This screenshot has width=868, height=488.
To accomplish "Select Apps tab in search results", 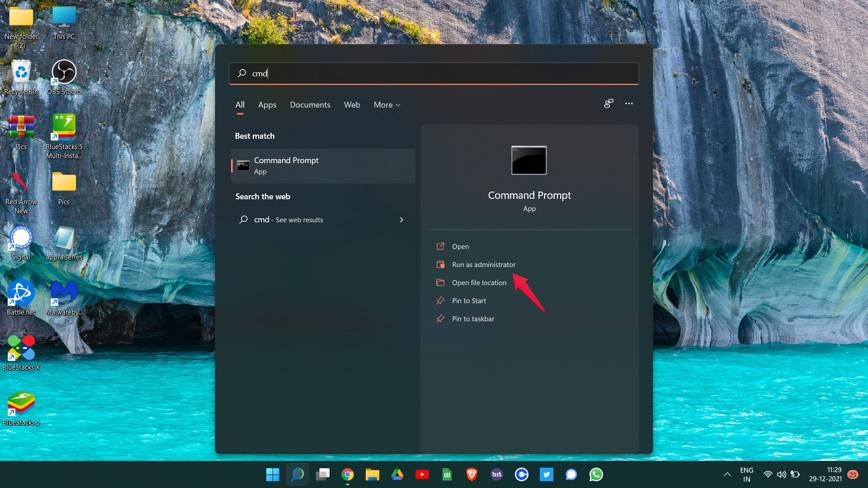I will coord(266,105).
